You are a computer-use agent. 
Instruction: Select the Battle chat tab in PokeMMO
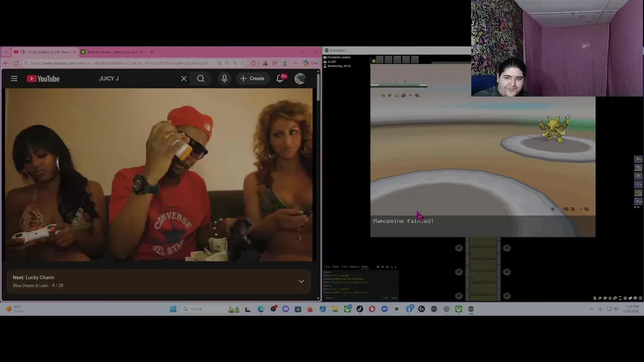tap(365, 267)
